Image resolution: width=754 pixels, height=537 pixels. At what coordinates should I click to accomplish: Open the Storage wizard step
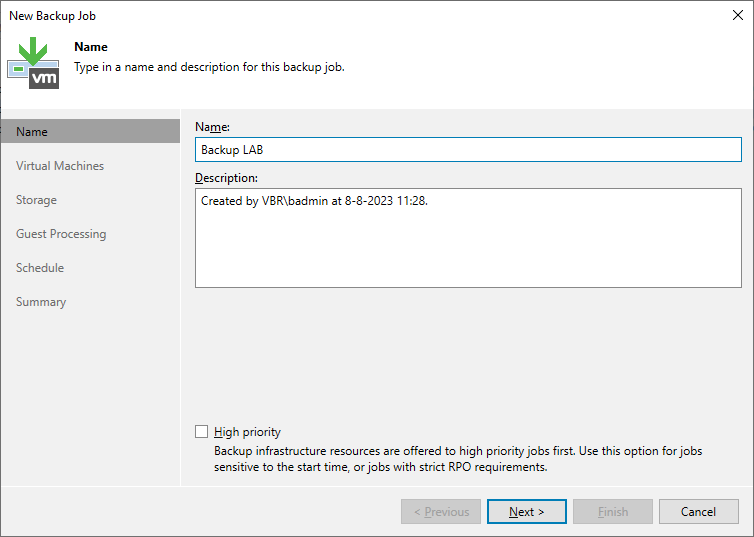click(36, 200)
